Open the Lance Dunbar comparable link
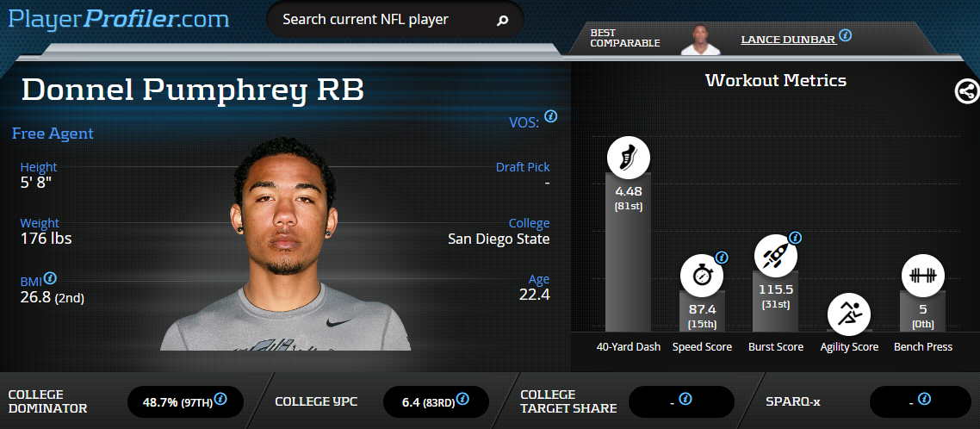This screenshot has height=429, width=980. [788, 40]
